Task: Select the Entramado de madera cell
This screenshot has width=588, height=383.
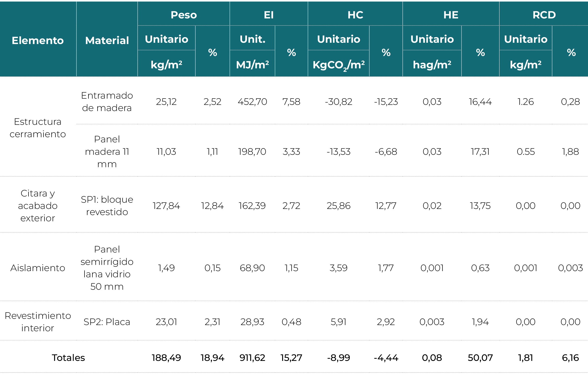Action: coord(107,101)
